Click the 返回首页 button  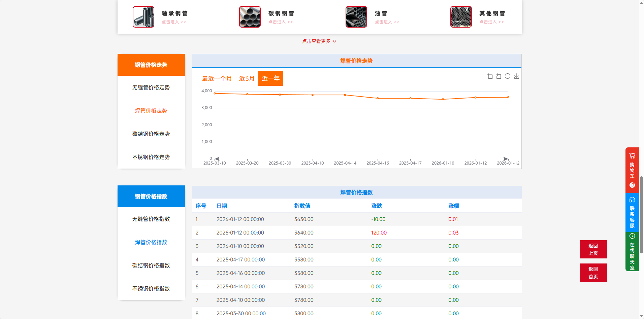pyautogui.click(x=593, y=273)
